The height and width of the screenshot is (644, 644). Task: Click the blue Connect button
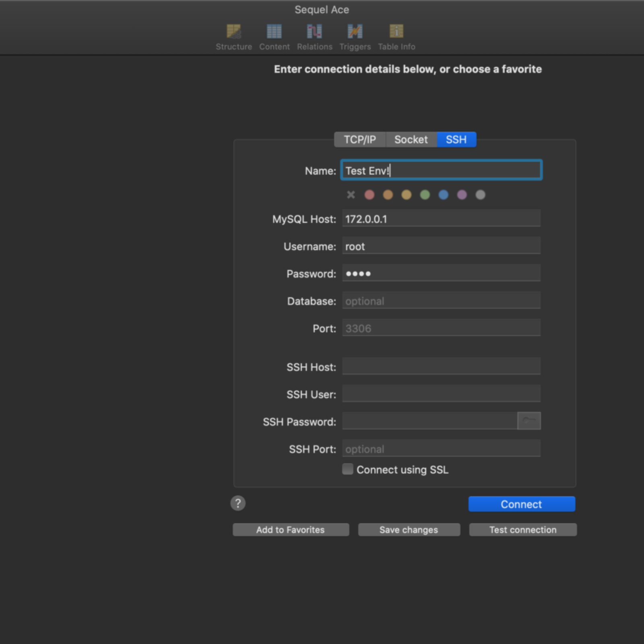click(522, 504)
